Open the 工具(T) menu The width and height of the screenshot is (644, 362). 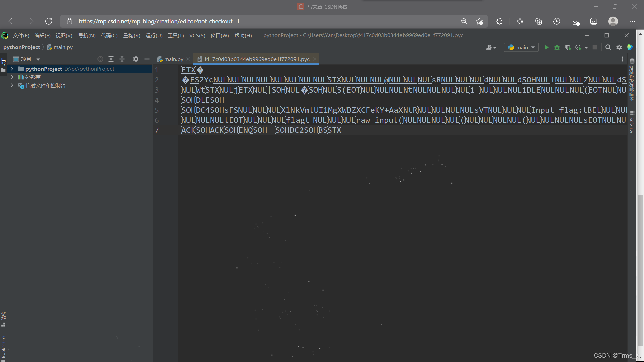(x=176, y=35)
